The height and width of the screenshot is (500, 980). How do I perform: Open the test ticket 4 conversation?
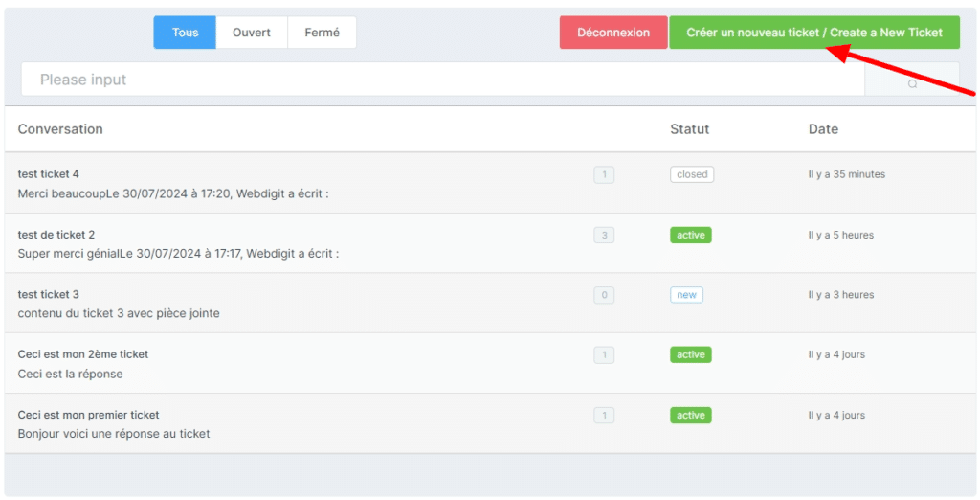tap(49, 174)
